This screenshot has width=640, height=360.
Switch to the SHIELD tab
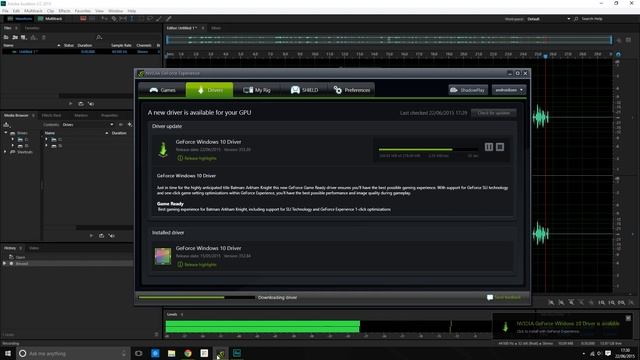coord(304,90)
